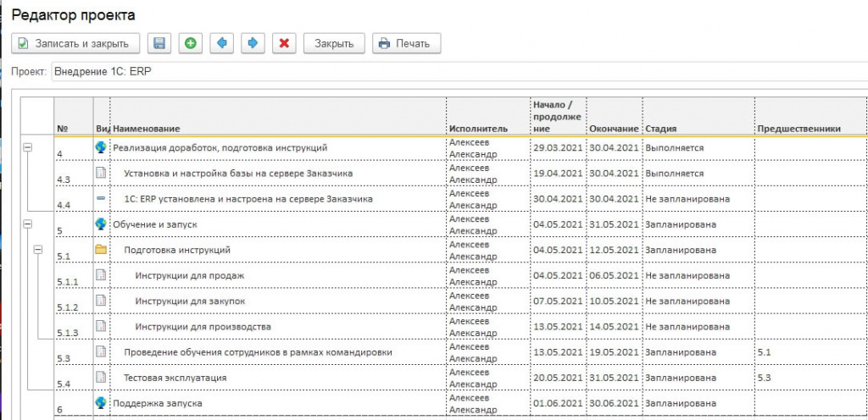This screenshot has height=420, width=868.
Task: Click Запланирована stage in row 6
Action: 681,403
